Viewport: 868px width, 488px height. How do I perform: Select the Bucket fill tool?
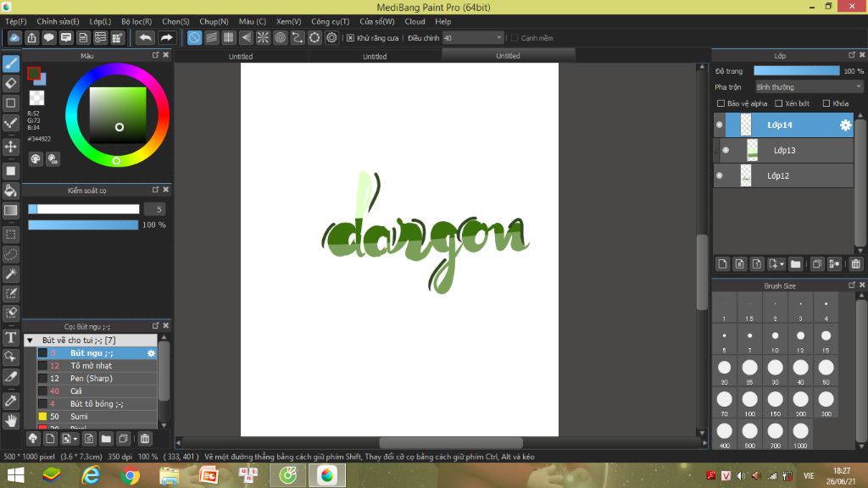tap(10, 191)
